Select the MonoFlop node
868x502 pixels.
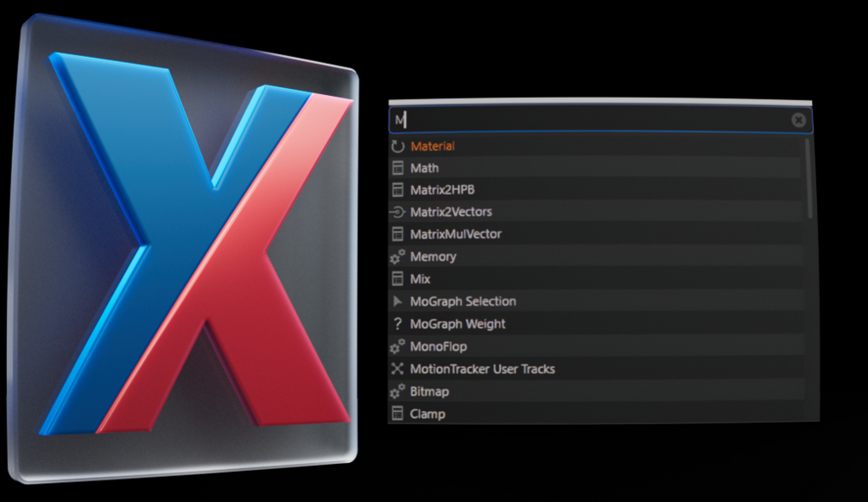[x=596, y=346]
